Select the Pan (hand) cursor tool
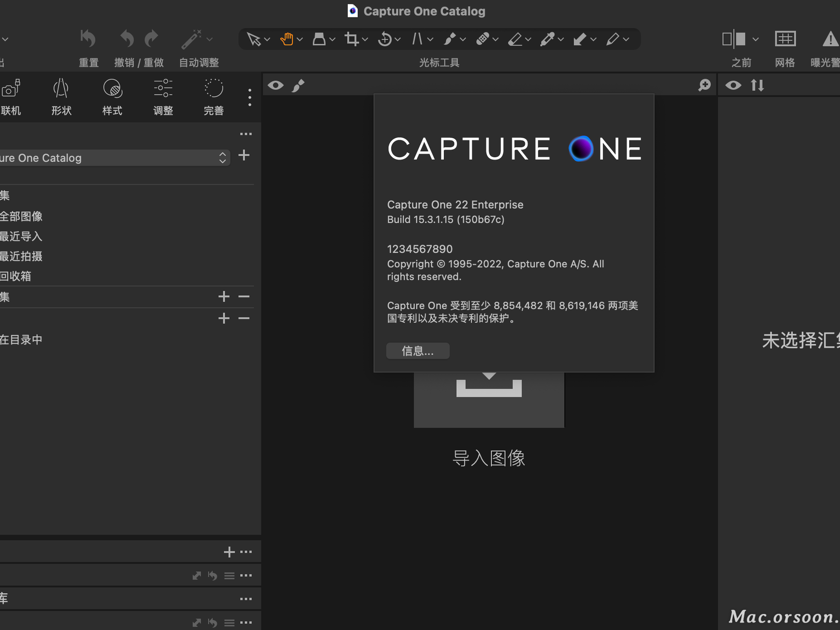Viewport: 840px width, 630px height. coord(287,39)
